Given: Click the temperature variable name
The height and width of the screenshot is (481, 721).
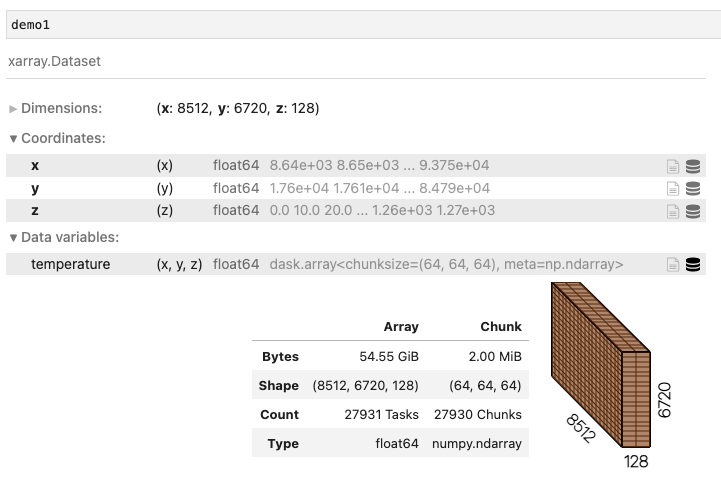Looking at the screenshot, I should (70, 264).
